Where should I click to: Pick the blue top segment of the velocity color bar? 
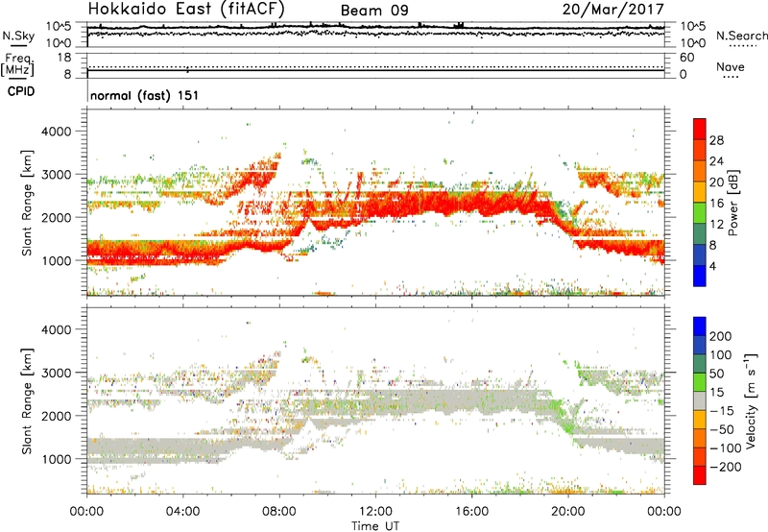coord(700,326)
